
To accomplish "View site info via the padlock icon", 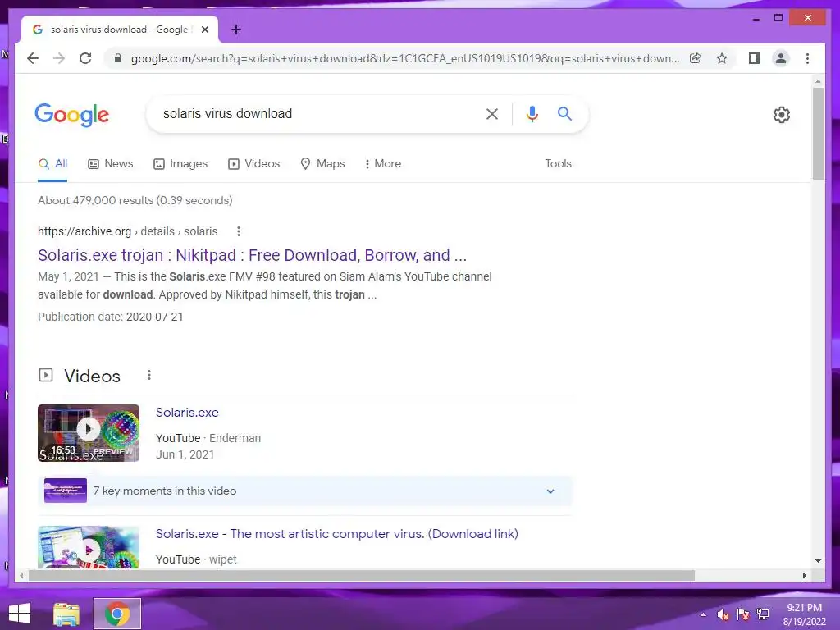I will 118,58.
